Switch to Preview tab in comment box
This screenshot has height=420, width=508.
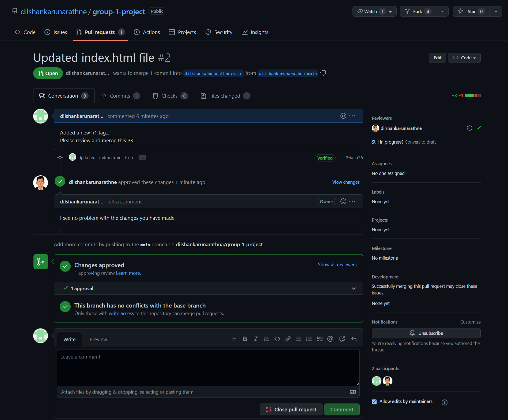click(x=98, y=339)
